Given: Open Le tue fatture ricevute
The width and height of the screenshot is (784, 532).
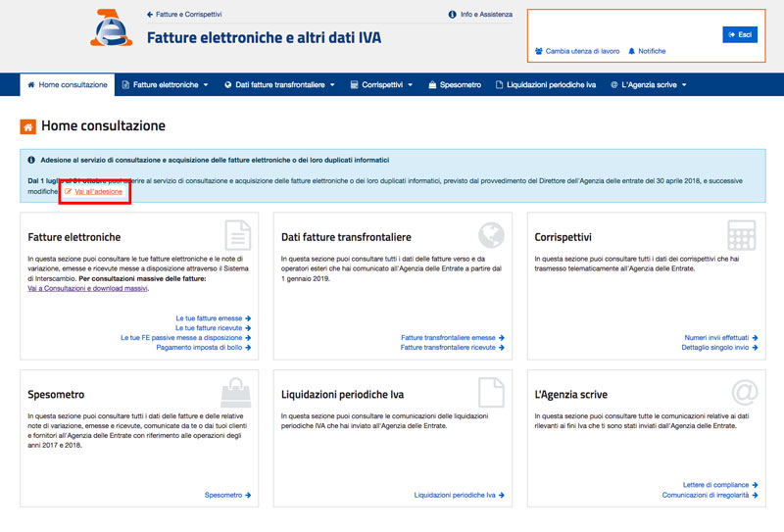Looking at the screenshot, I should point(213,328).
